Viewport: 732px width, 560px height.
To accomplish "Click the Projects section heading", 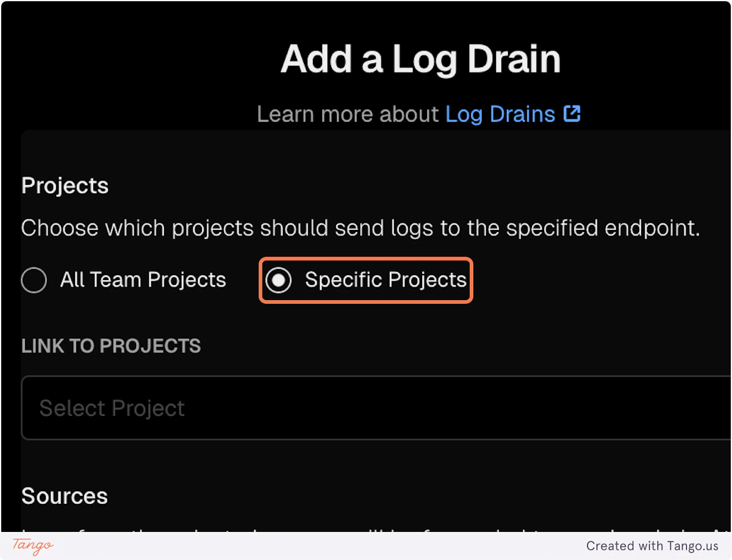I will (64, 185).
